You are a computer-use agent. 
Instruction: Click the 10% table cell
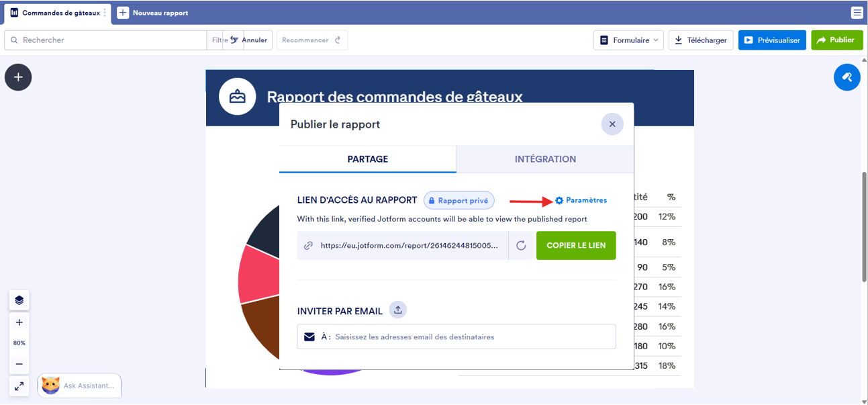[667, 346]
